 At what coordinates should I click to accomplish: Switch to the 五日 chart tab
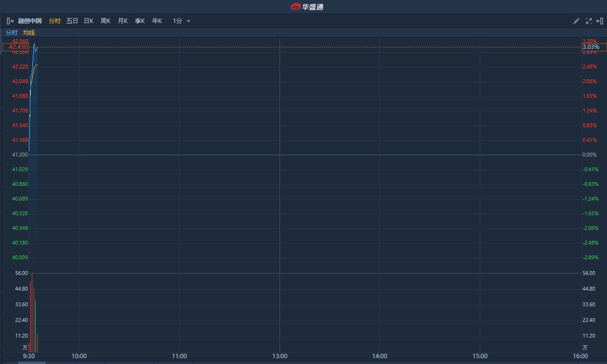point(72,21)
